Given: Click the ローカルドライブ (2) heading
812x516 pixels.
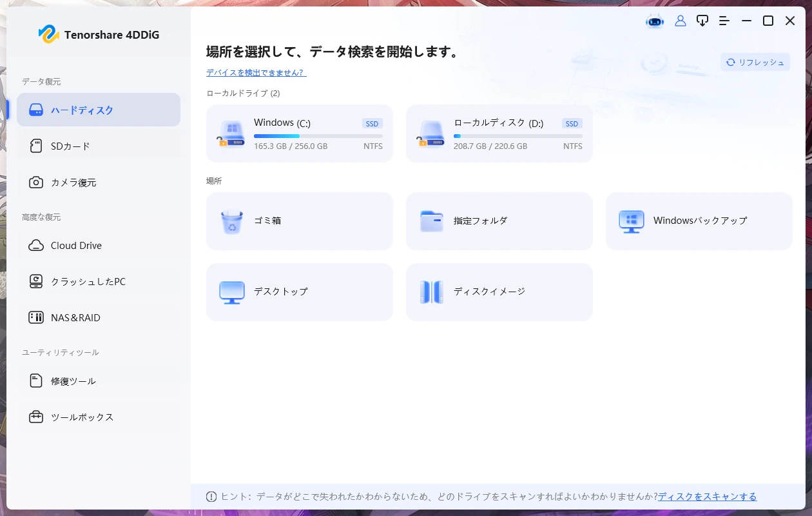Looking at the screenshot, I should (x=243, y=94).
